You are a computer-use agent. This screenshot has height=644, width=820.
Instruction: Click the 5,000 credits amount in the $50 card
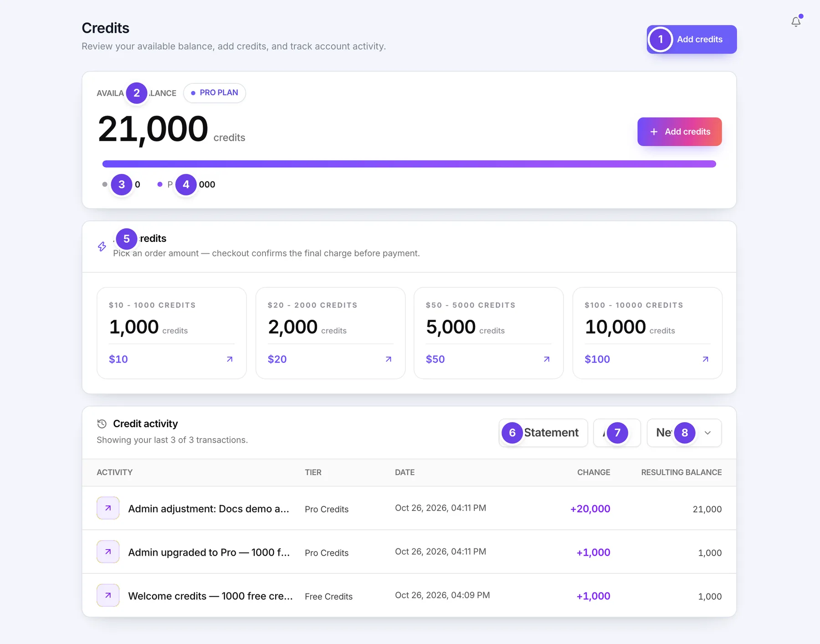click(x=451, y=327)
